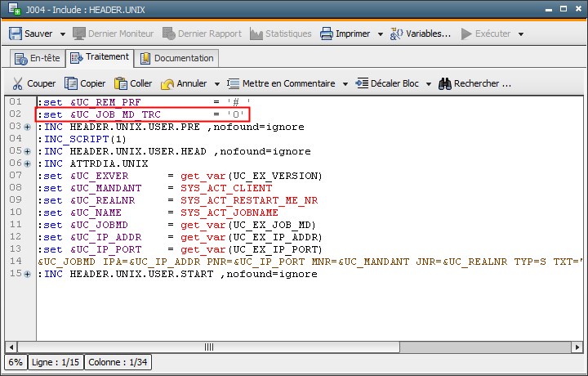Click SYS_ACT_CLIENT on line 08

226,188
